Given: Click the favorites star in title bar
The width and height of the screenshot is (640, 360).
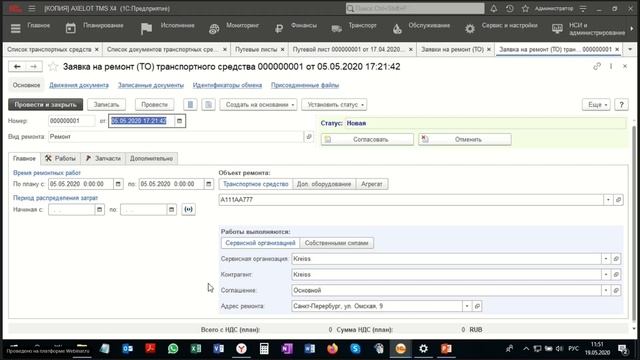Looking at the screenshot, I should [525, 9].
